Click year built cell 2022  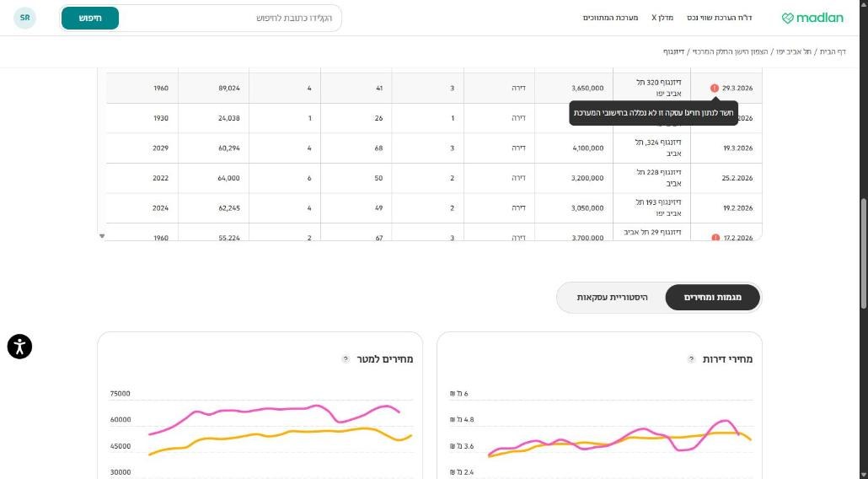[160, 178]
